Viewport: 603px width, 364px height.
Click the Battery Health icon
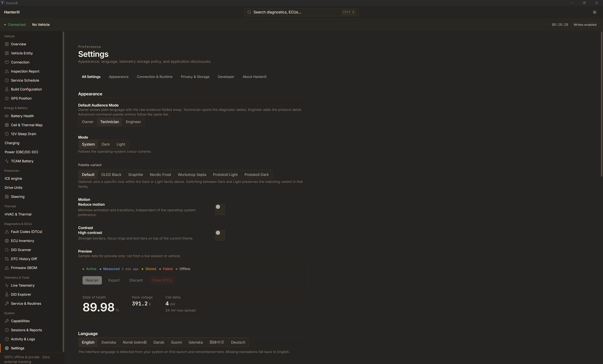[x=7, y=116]
